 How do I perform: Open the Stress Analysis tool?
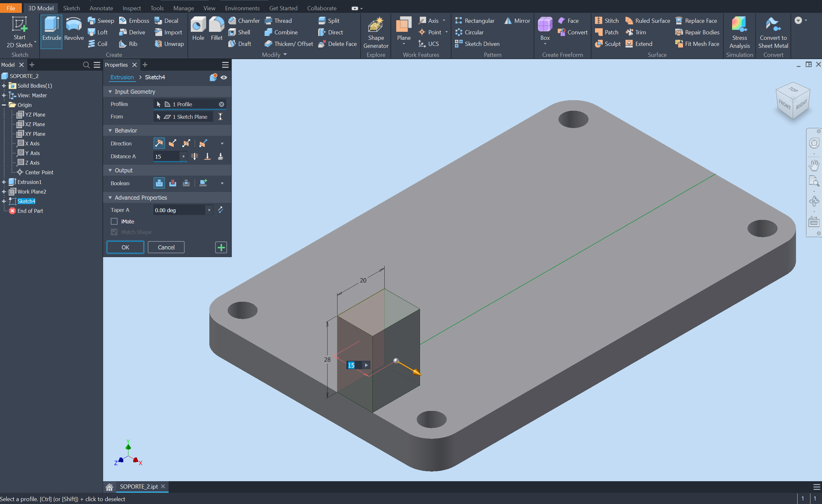point(739,32)
